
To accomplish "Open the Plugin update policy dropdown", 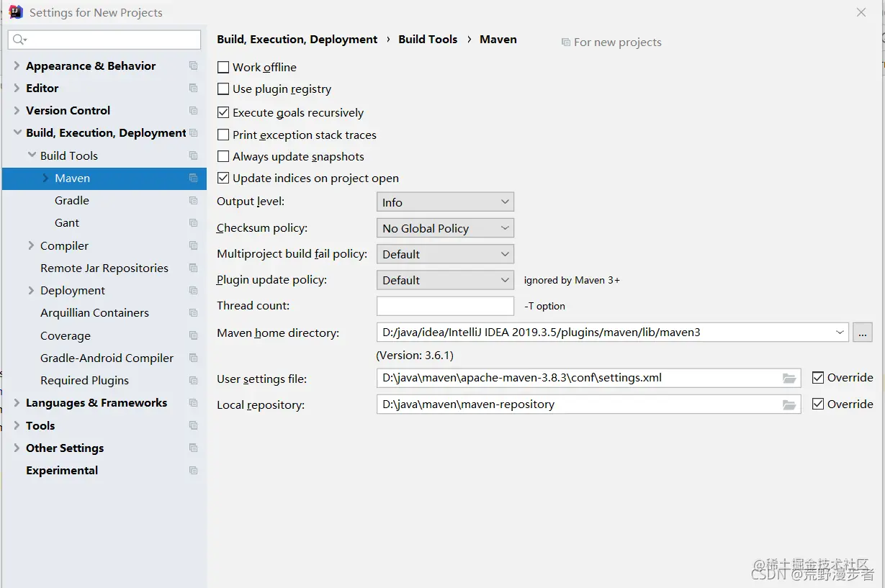I will click(x=445, y=280).
